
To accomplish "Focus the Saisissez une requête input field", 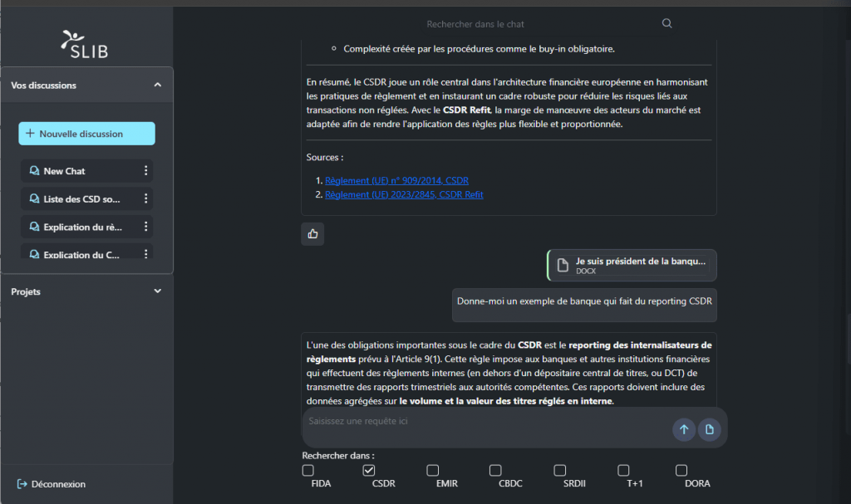I will 482,422.
